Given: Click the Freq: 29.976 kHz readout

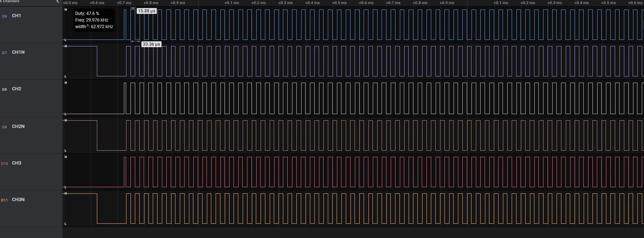Looking at the screenshot, I should point(92,20).
